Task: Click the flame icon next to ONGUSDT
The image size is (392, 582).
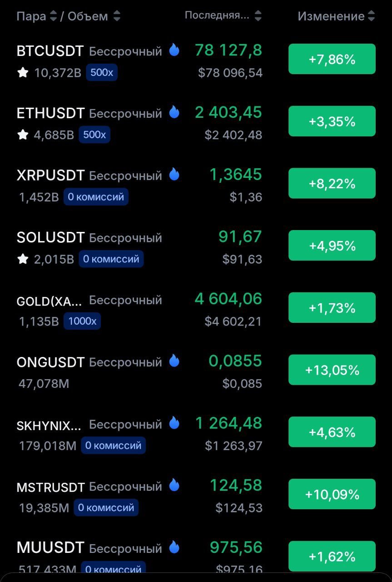Action: pos(174,361)
